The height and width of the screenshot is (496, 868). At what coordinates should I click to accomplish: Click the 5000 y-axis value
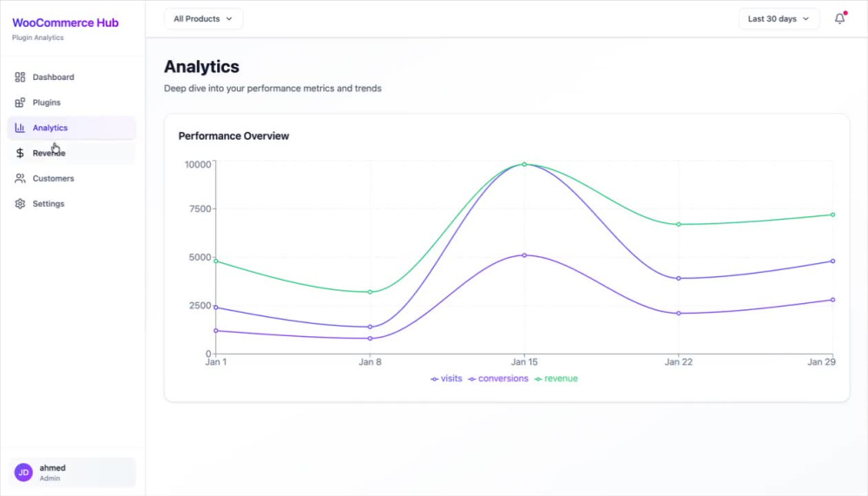click(x=200, y=257)
